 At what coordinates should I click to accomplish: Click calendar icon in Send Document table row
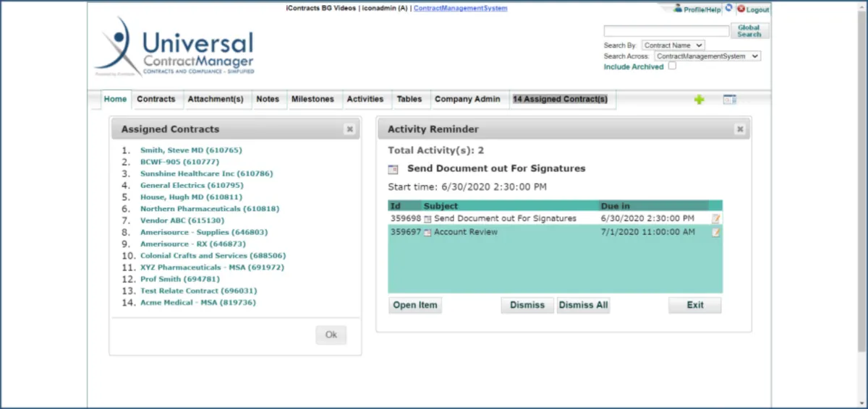point(427,218)
